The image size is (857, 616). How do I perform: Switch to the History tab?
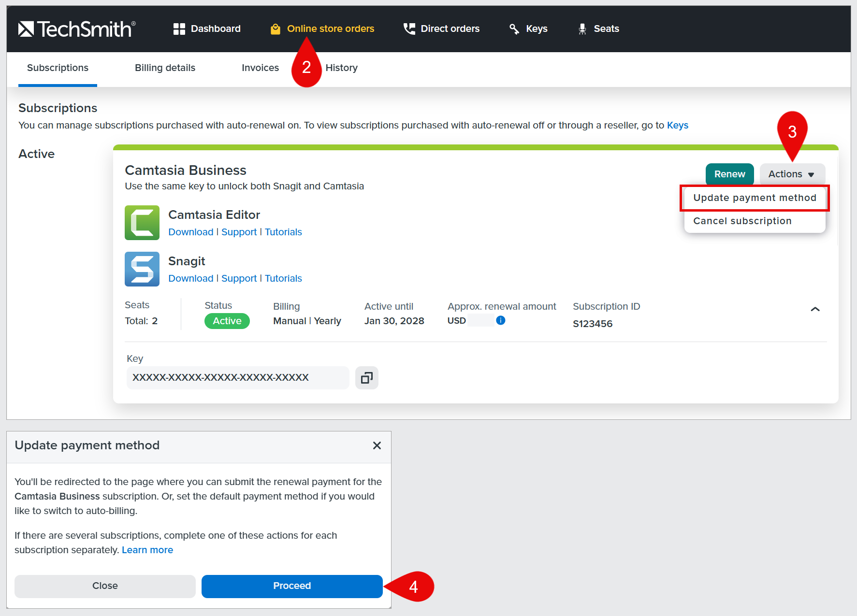point(341,68)
